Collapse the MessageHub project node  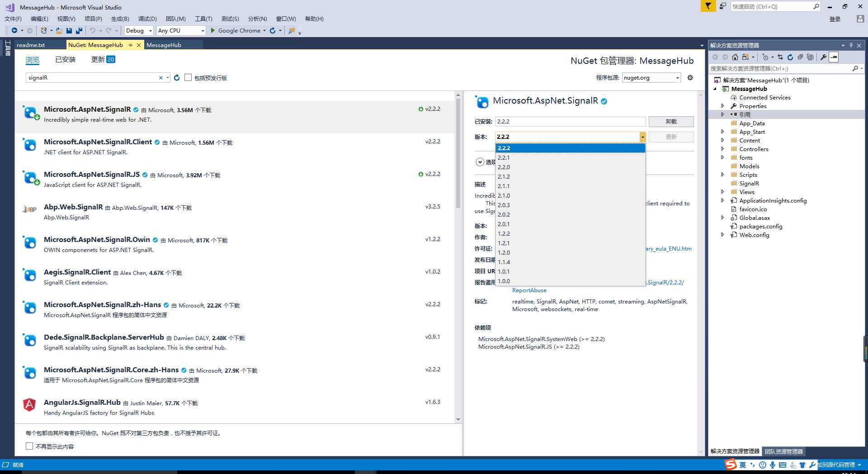pyautogui.click(x=715, y=89)
